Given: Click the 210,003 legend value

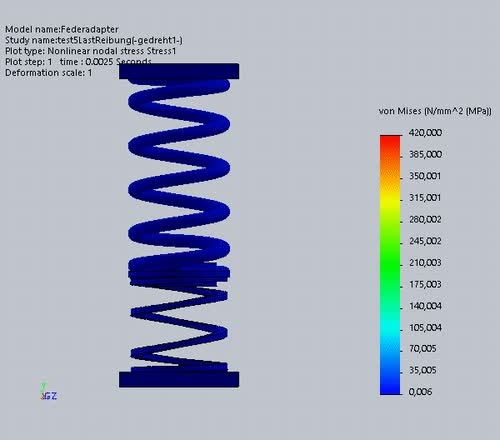Looking at the screenshot, I should coord(425,263).
